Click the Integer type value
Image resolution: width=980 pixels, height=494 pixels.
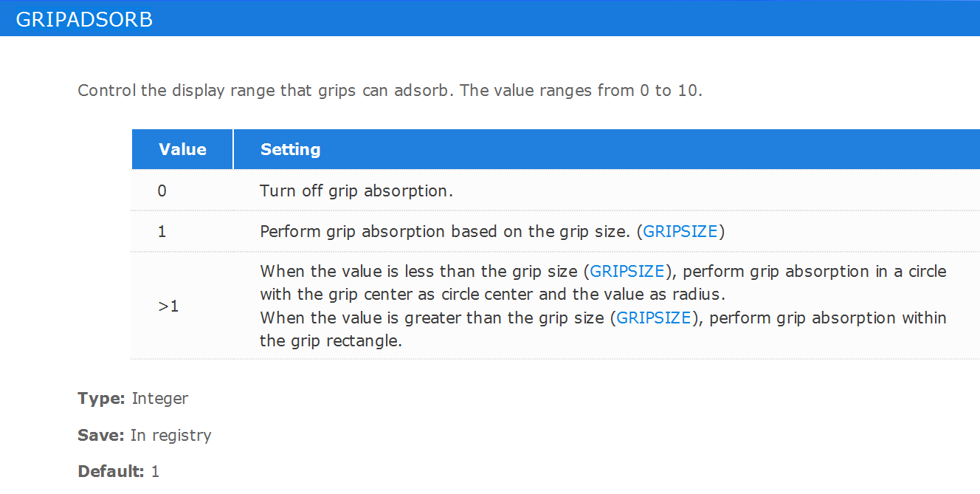[x=160, y=399]
